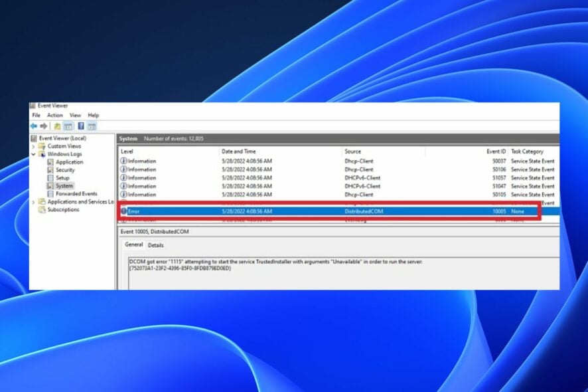This screenshot has width=588, height=392.
Task: Sort events by the Event ID column
Action: coord(496,151)
